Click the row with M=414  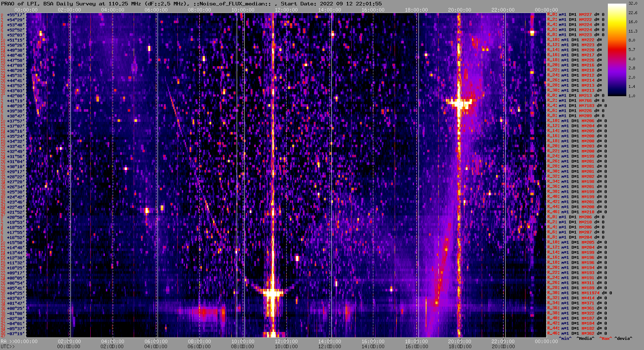[576, 298]
